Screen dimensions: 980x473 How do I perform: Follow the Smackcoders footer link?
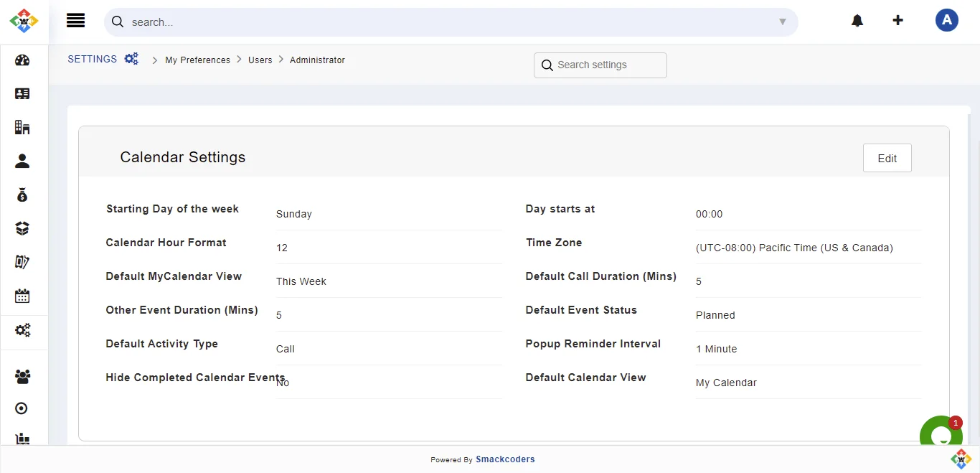505,459
